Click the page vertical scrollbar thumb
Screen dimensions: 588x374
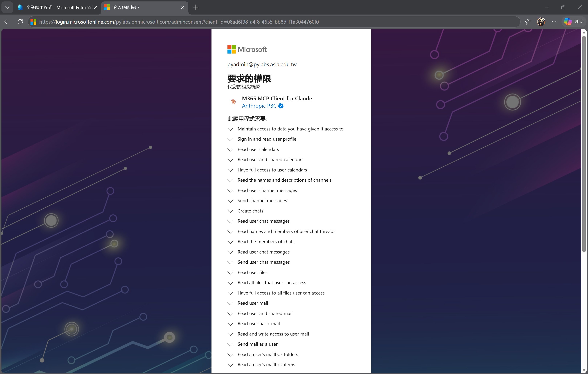[584, 144]
